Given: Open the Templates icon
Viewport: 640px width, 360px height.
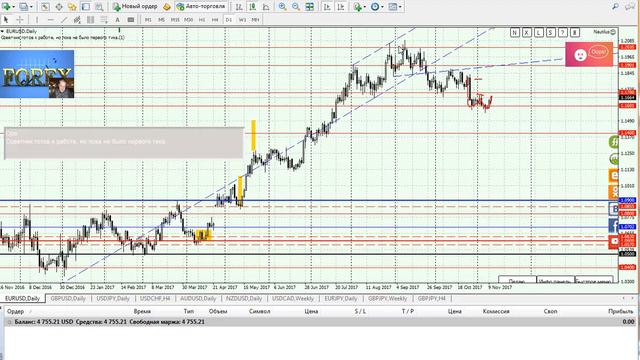Looking at the screenshot, I should point(392,7).
